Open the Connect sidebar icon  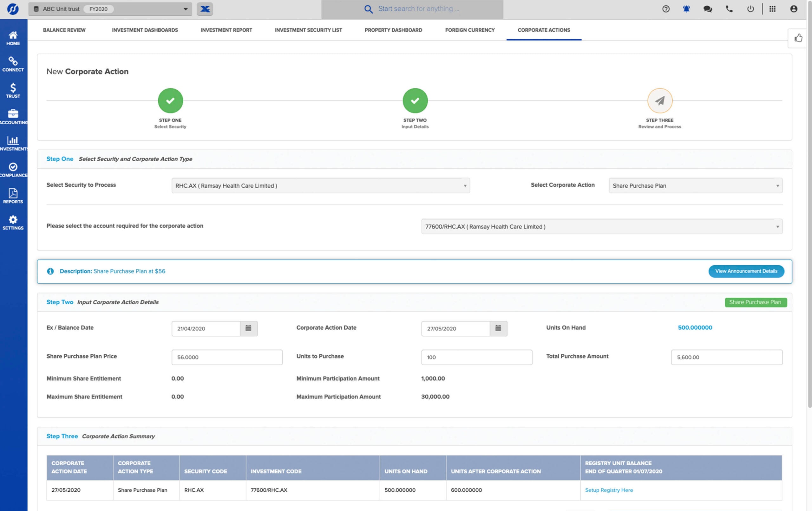[x=13, y=64]
